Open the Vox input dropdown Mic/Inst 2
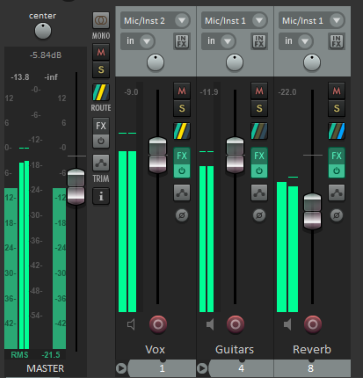The width and height of the screenshot is (363, 378). coord(155,21)
